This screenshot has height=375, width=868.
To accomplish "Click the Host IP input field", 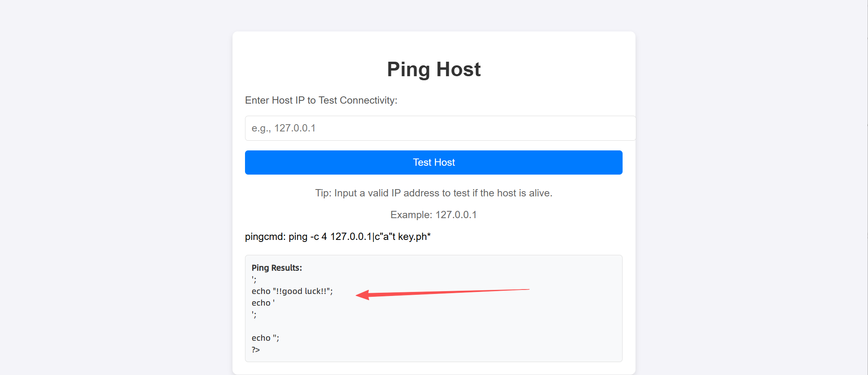I will pos(440,128).
